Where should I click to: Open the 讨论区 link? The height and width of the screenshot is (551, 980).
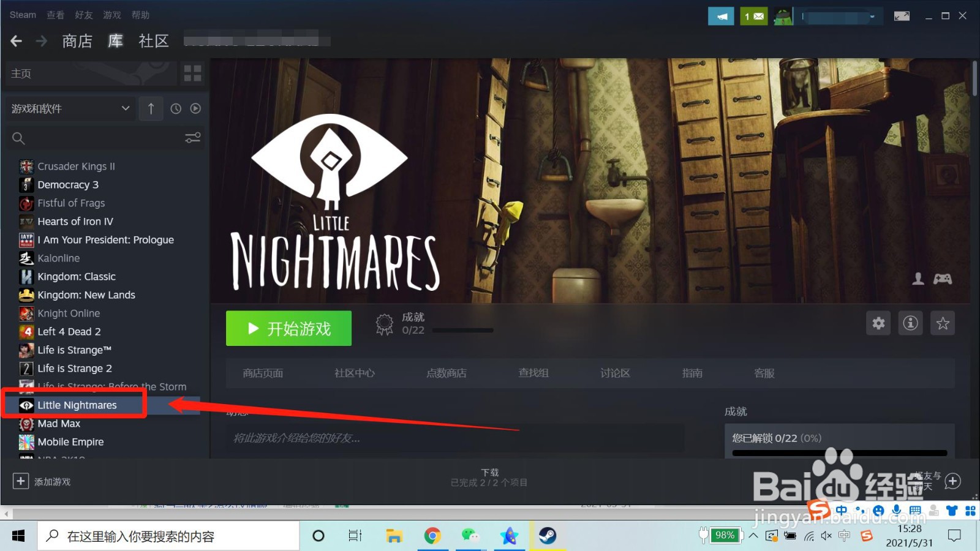(615, 373)
